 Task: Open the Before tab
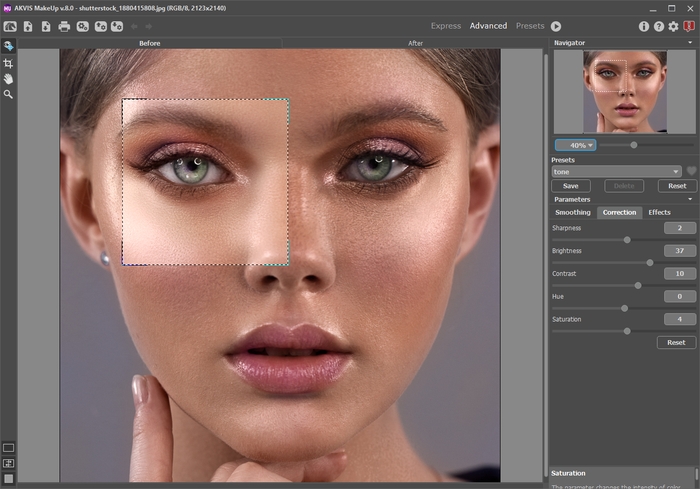tap(150, 43)
